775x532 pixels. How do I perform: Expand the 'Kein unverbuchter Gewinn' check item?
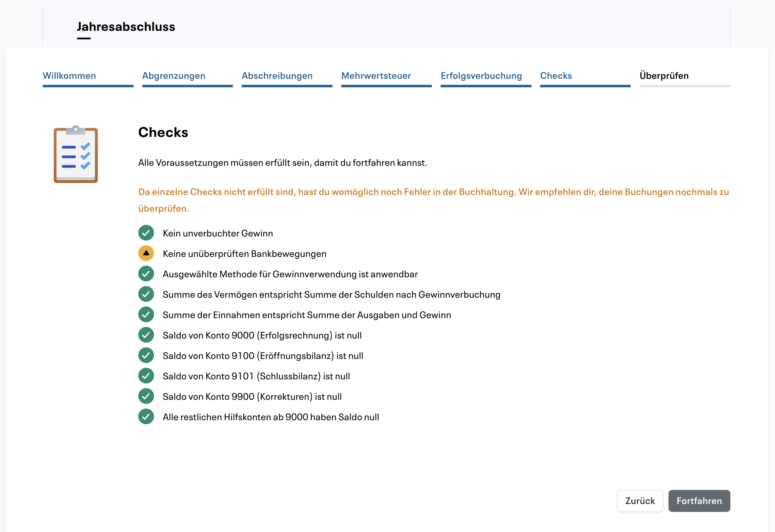[x=217, y=233]
